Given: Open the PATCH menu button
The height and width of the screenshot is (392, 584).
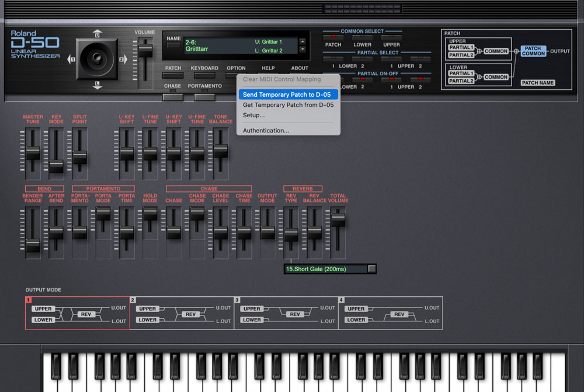Looking at the screenshot, I should [173, 75].
